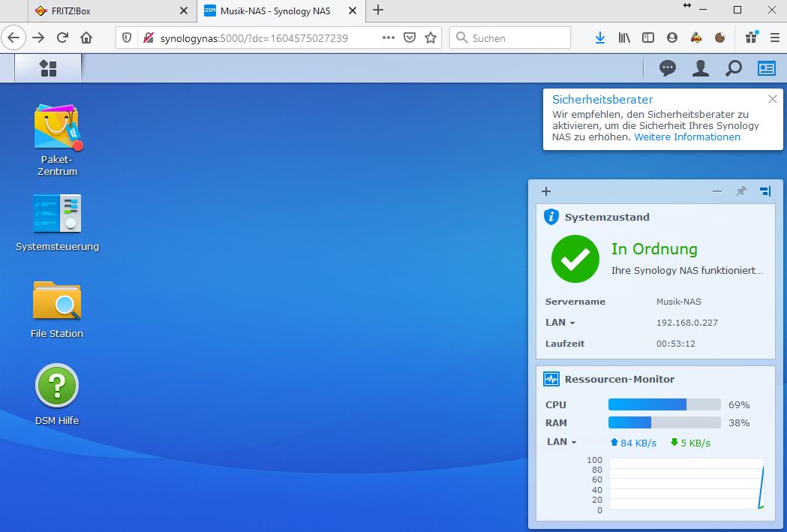Screen dimensions: 787x532
Task: Dock the widget panel to the side
Action: (x=765, y=191)
